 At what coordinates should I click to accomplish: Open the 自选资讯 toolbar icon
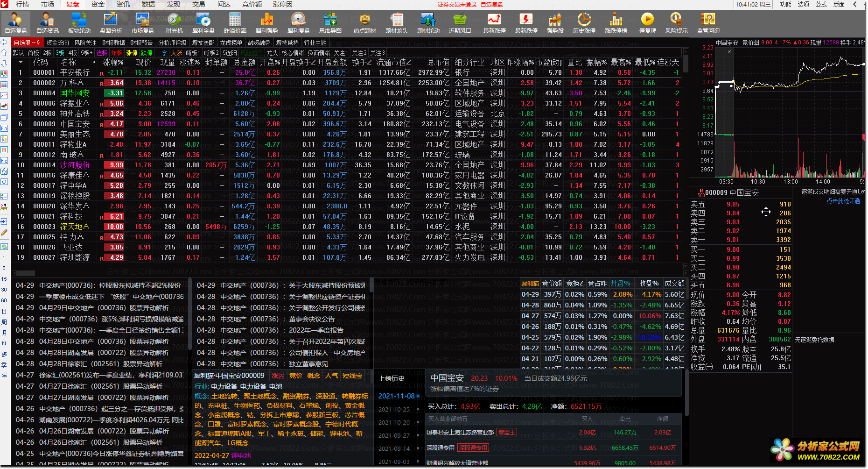pyautogui.click(x=48, y=22)
